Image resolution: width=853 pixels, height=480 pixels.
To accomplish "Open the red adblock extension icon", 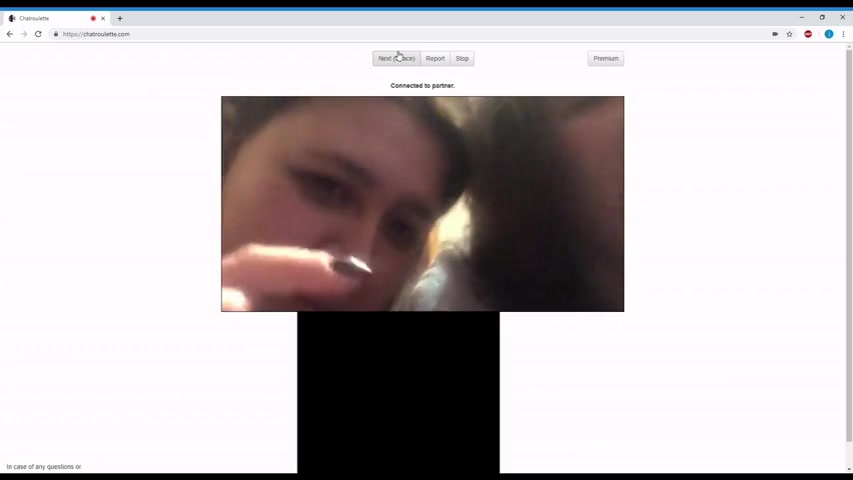I will [808, 34].
